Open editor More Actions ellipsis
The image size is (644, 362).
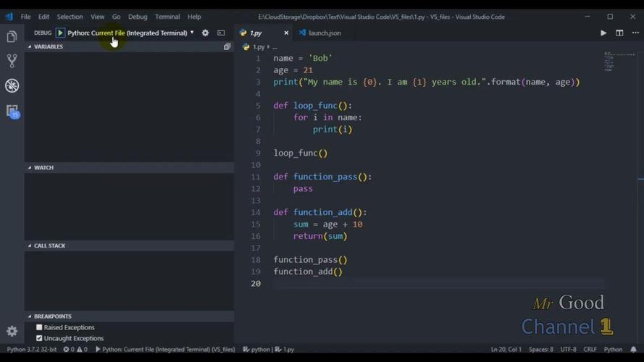[x=635, y=33]
